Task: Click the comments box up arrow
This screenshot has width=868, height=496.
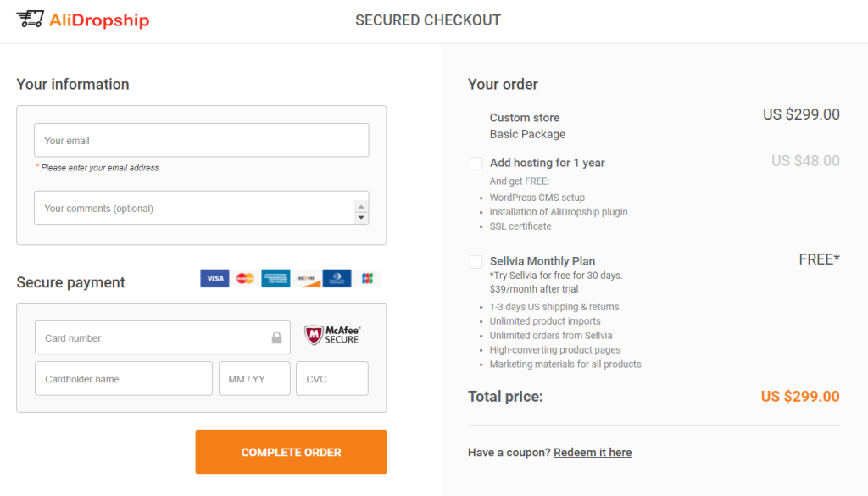Action: pos(361,207)
